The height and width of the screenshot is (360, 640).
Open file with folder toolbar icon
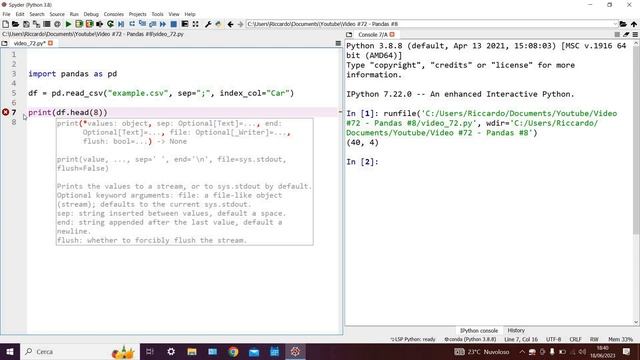[x=16, y=24]
